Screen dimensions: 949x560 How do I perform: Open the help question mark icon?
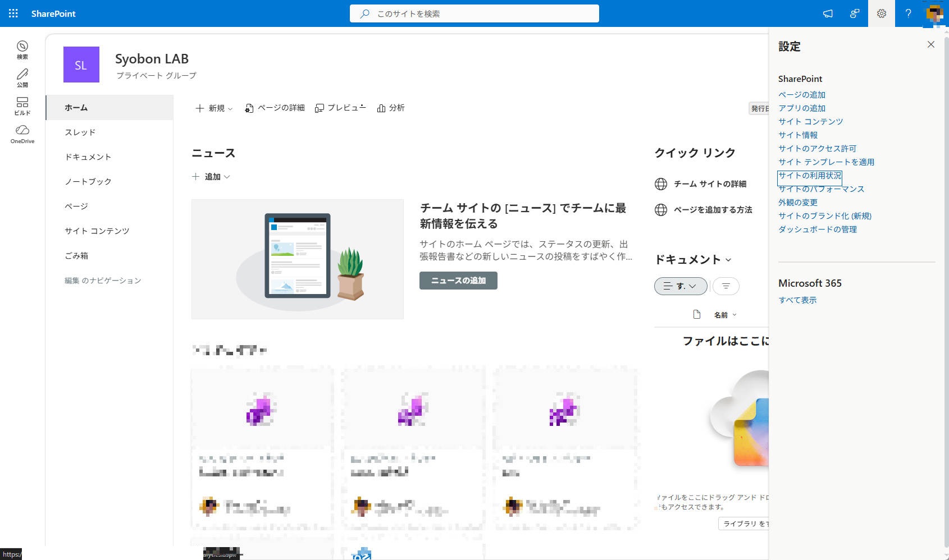tap(908, 13)
